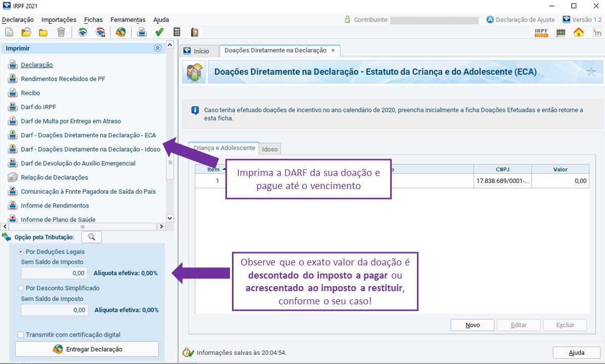Image resolution: width=605 pixels, height=364 pixels.
Task: Open the Declaração menu
Action: click(18, 20)
